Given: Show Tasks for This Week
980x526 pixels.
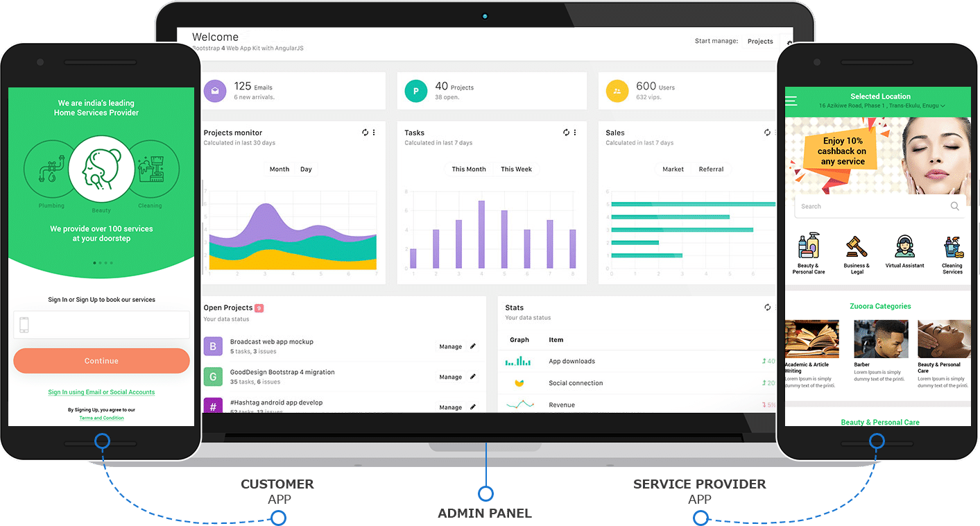Looking at the screenshot, I should [517, 169].
